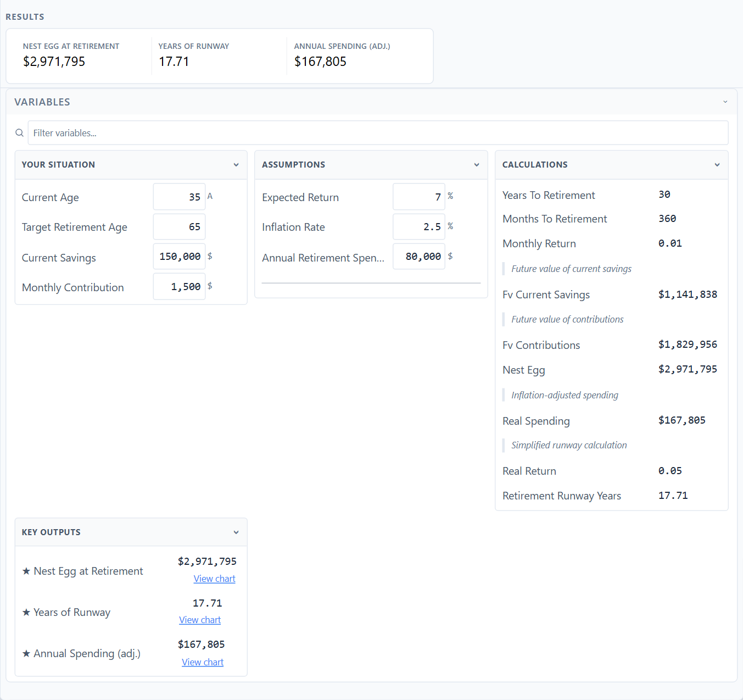This screenshot has width=743, height=700.
Task: Click the Annual Spending (Adj.) result card
Action: point(355,55)
